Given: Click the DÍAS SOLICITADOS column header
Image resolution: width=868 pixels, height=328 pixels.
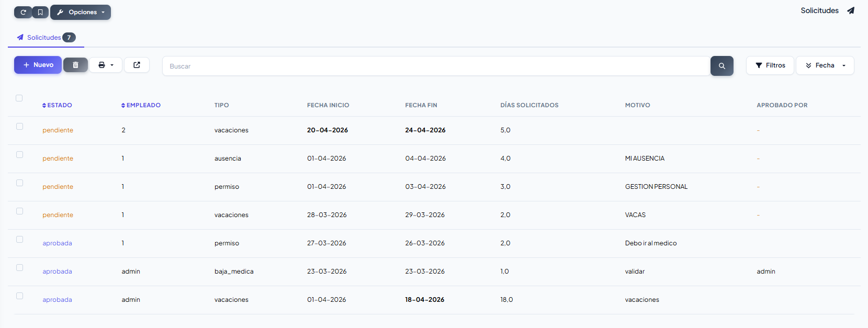Looking at the screenshot, I should pos(529,105).
